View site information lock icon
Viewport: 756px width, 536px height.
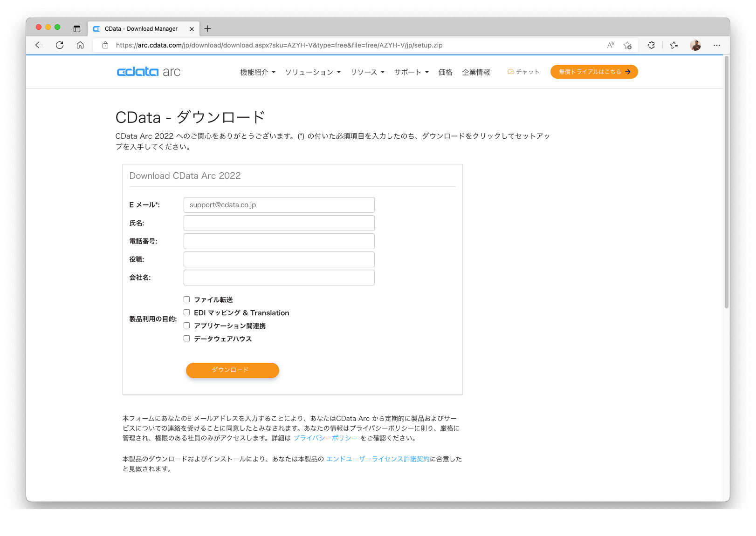click(105, 45)
